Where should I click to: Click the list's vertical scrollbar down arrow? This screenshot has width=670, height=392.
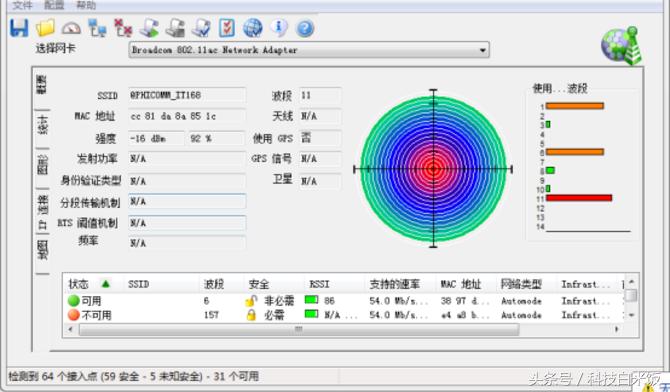click(x=631, y=315)
